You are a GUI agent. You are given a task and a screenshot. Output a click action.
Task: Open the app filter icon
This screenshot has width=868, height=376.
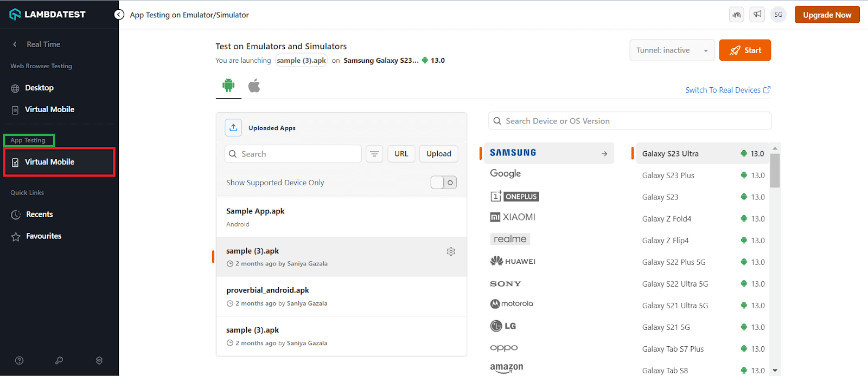pyautogui.click(x=374, y=154)
